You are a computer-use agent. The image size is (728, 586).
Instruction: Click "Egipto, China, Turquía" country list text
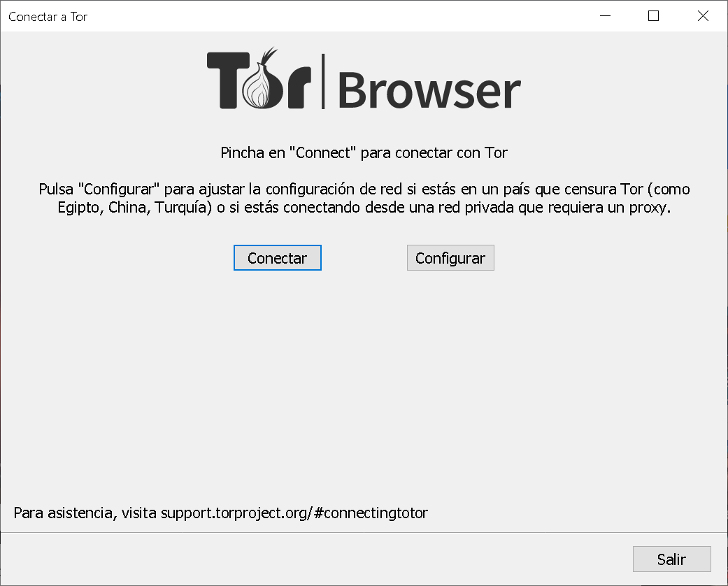point(135,207)
